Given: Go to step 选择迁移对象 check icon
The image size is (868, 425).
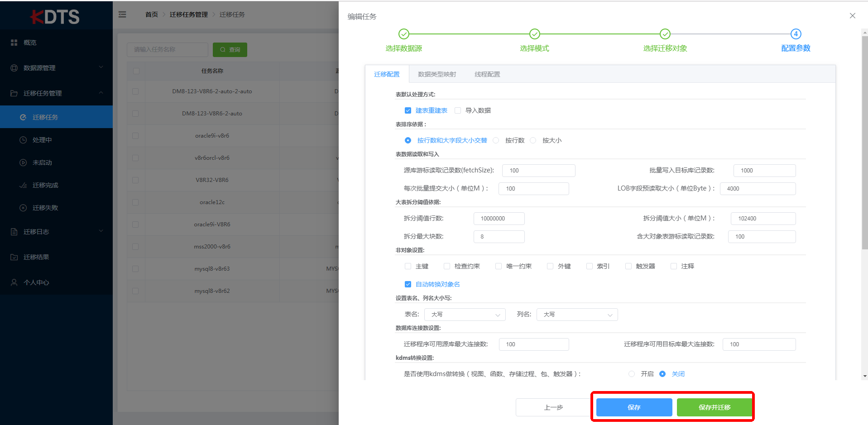Looking at the screenshot, I should tap(665, 34).
